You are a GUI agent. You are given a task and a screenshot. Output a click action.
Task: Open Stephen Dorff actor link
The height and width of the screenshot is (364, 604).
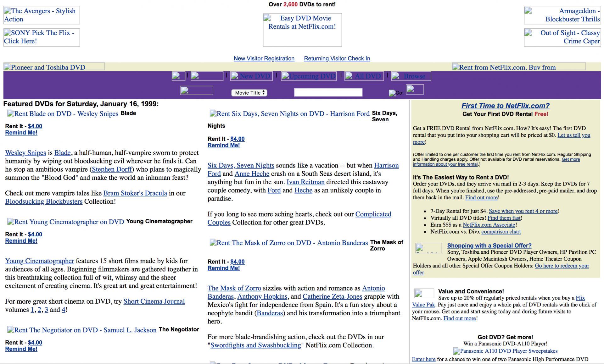click(x=112, y=169)
